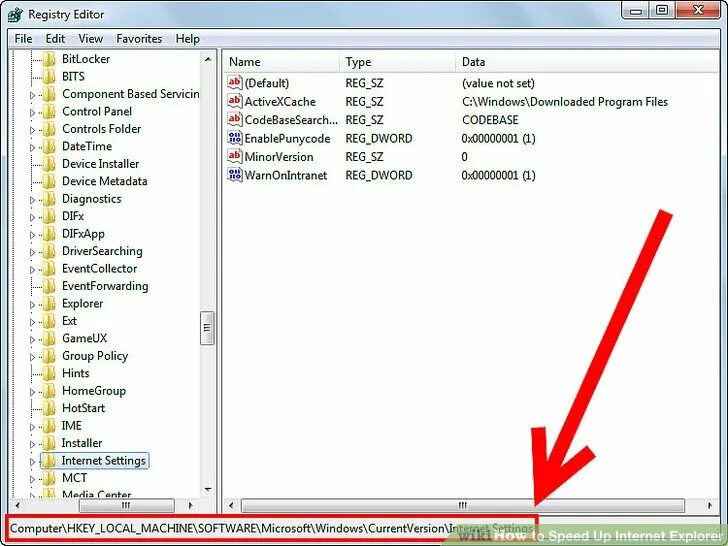The width and height of the screenshot is (728, 546).
Task: Expand the Internet Settings key
Action: [32, 462]
